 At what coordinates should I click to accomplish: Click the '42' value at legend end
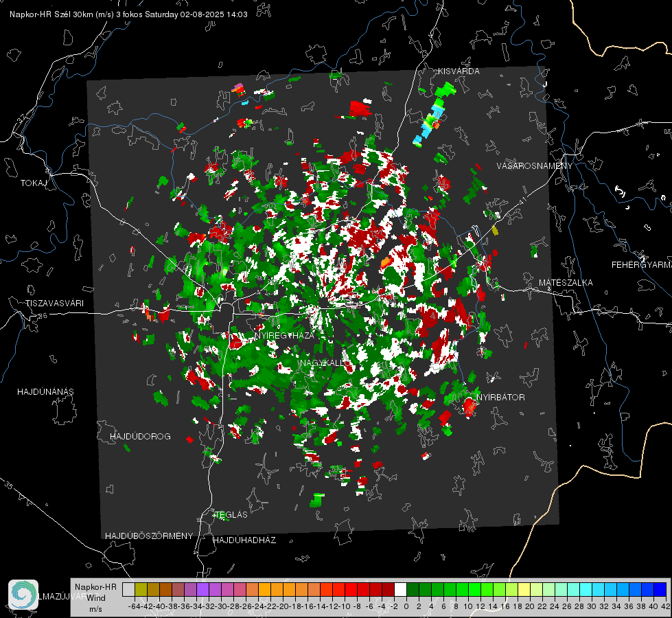point(665,606)
